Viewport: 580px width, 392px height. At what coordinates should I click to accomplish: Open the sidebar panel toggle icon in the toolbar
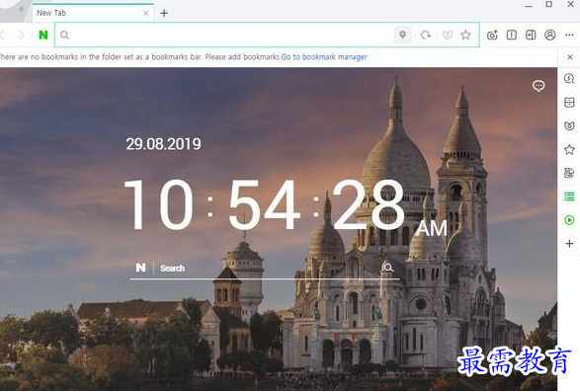pos(531,35)
